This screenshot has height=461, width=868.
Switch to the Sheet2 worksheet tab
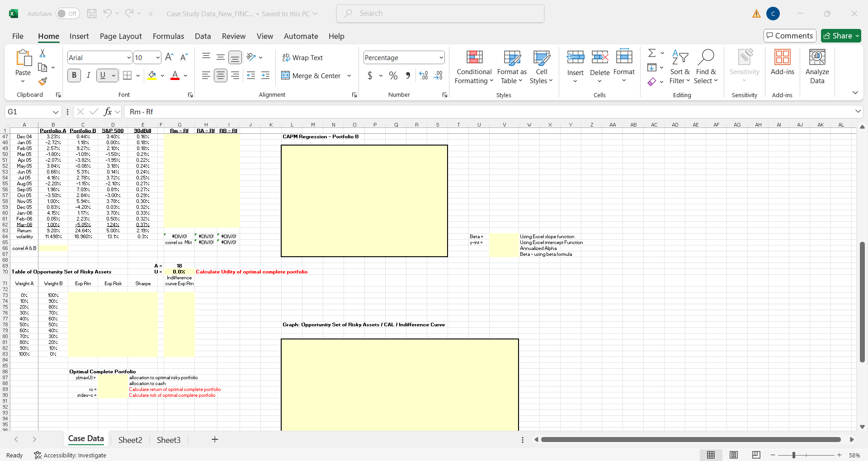[x=130, y=439]
